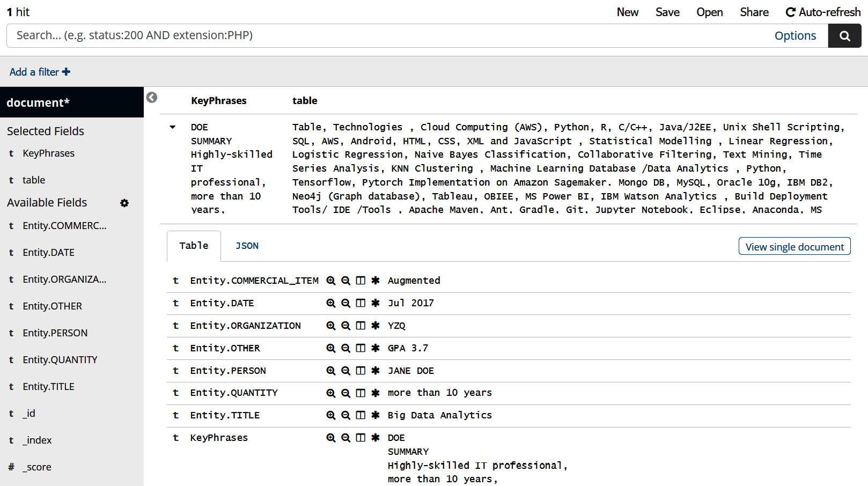Viewport: 868px width, 486px height.
Task: Click View single document button
Action: tap(795, 246)
